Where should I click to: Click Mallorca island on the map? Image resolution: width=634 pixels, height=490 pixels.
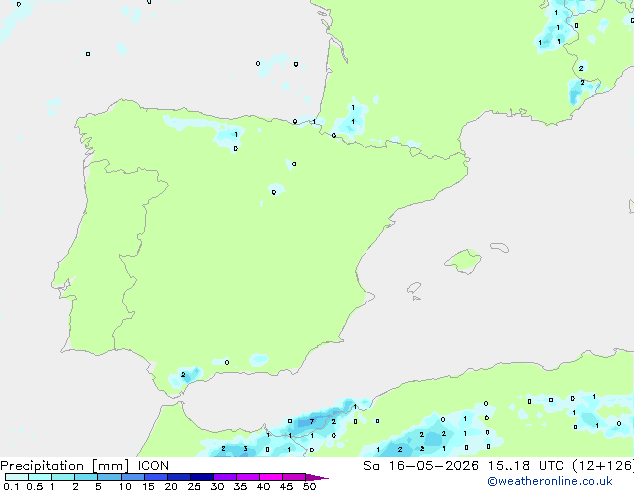click(x=464, y=261)
